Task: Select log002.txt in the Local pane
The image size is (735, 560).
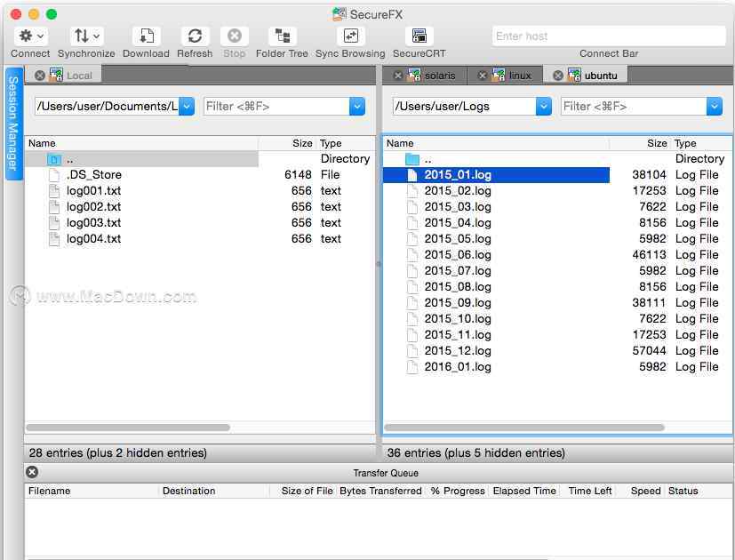Action: pyautogui.click(x=93, y=207)
